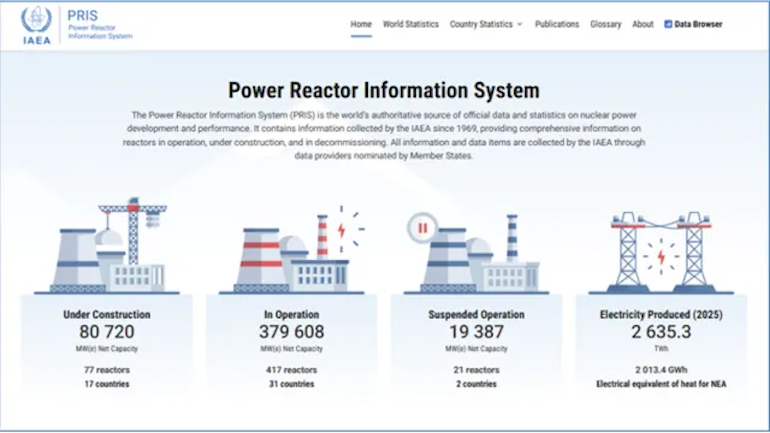Open the In Operation heading
770x433 pixels.
292,315
